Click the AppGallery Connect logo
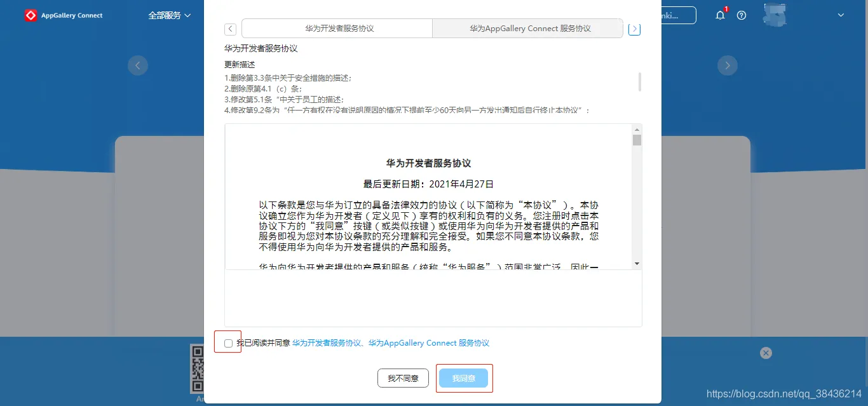 [64, 15]
